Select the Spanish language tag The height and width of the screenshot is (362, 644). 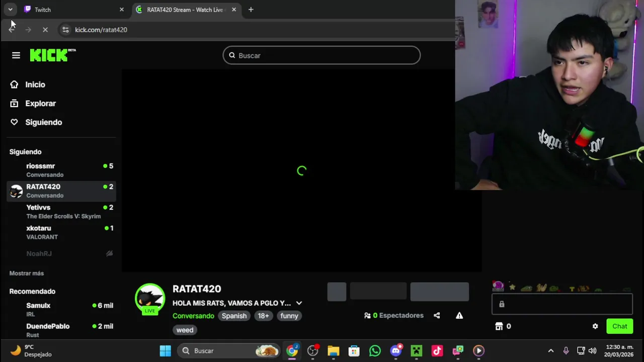point(234,316)
